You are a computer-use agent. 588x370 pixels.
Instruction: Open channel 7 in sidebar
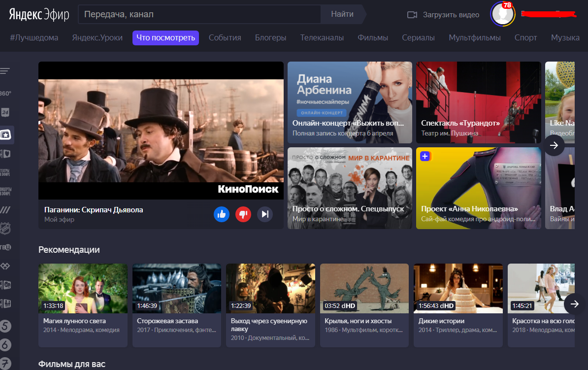(x=5, y=364)
